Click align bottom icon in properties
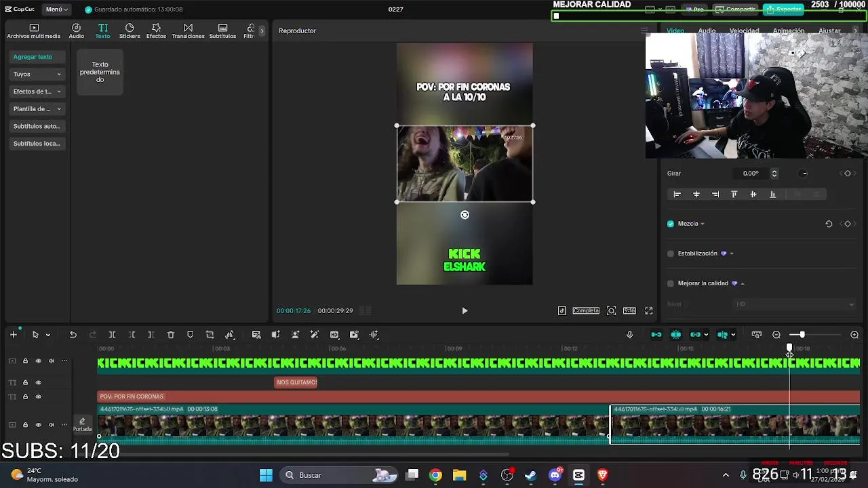The height and width of the screenshot is (488, 868). [x=772, y=195]
